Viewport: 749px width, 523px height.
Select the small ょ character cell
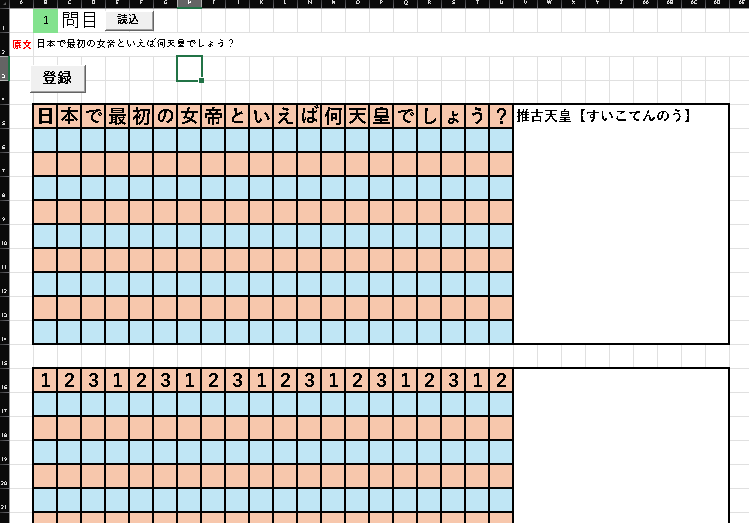pos(453,116)
